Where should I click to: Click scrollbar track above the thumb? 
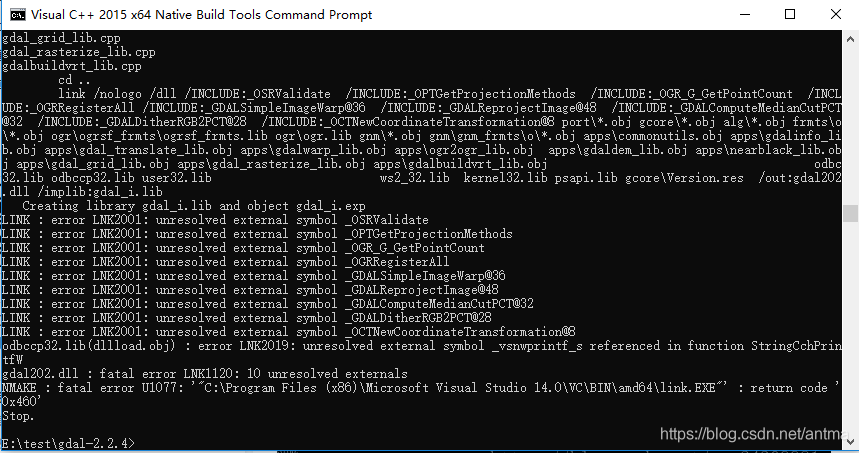point(851,120)
